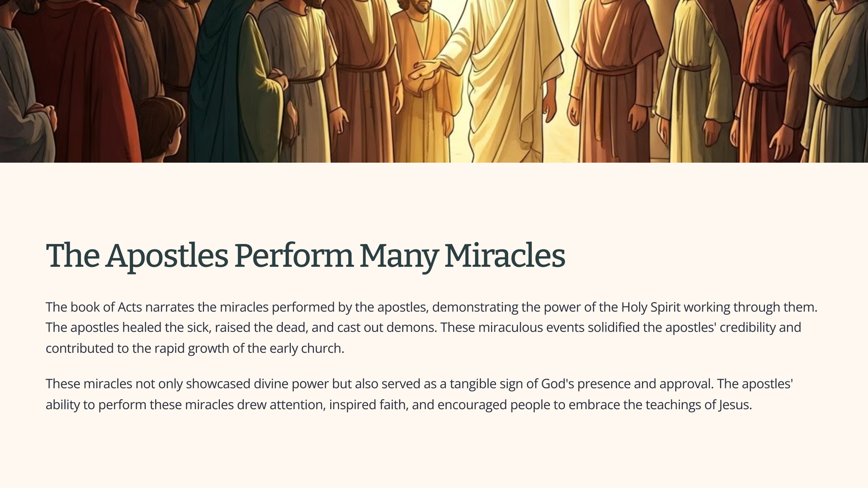Click the word "God's" in the second paragraph

tap(557, 384)
